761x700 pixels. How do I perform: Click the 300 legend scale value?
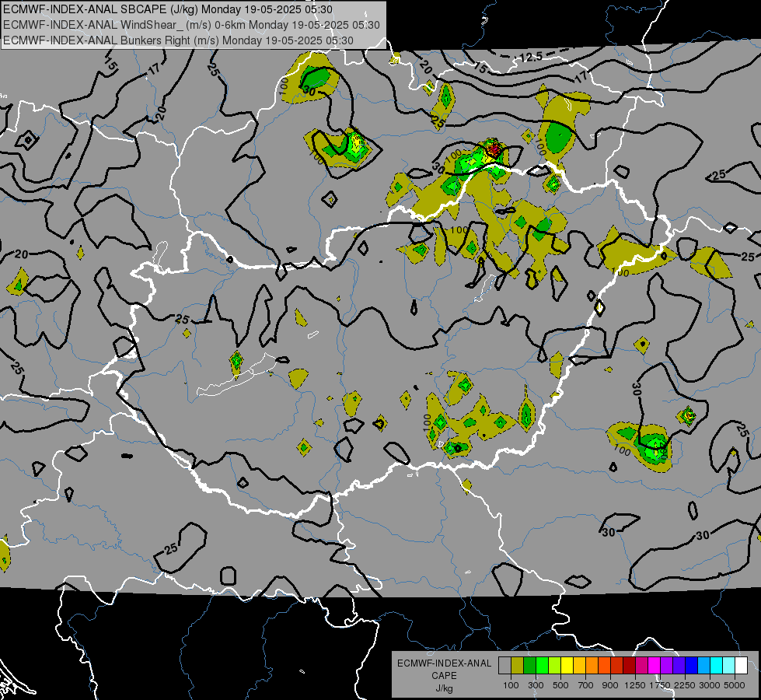point(536,685)
